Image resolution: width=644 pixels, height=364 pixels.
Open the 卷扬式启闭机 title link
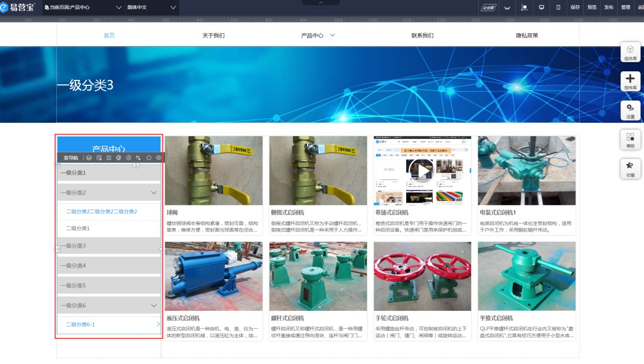(x=392, y=212)
